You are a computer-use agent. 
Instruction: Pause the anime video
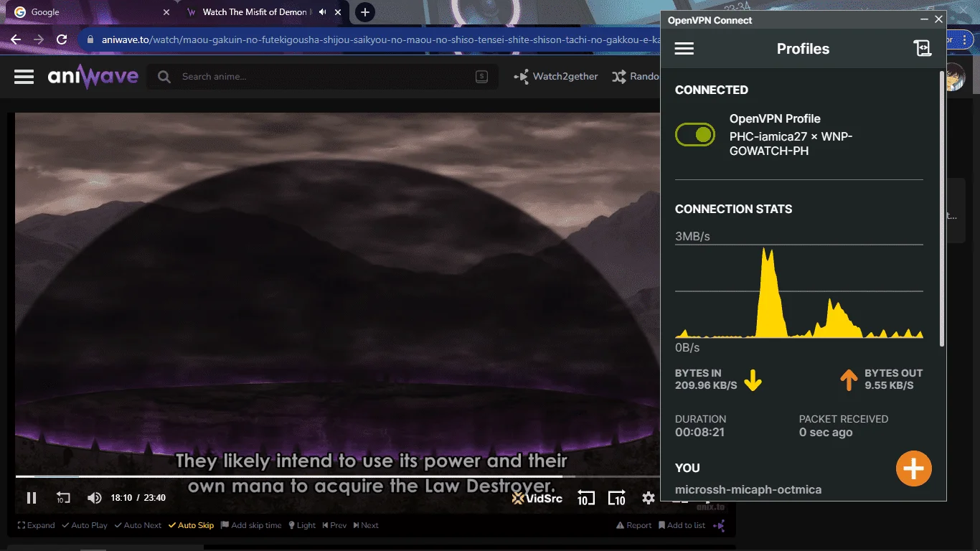pos(32,497)
